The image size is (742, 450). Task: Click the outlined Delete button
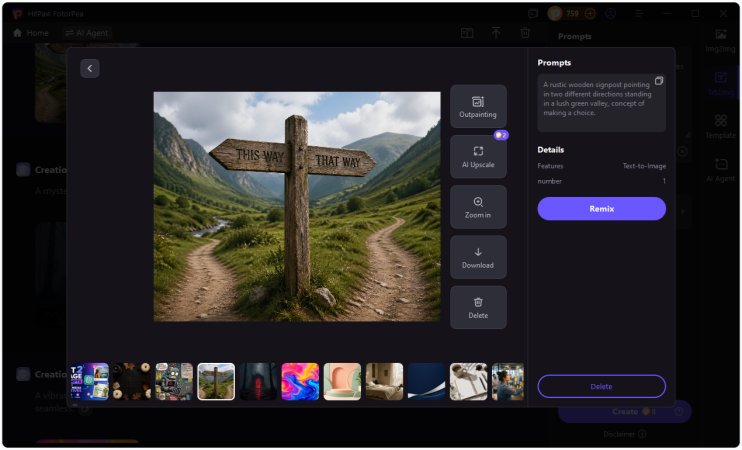601,386
